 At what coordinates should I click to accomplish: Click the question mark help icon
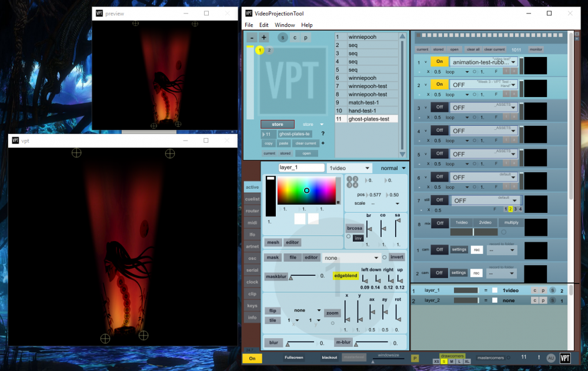click(323, 134)
